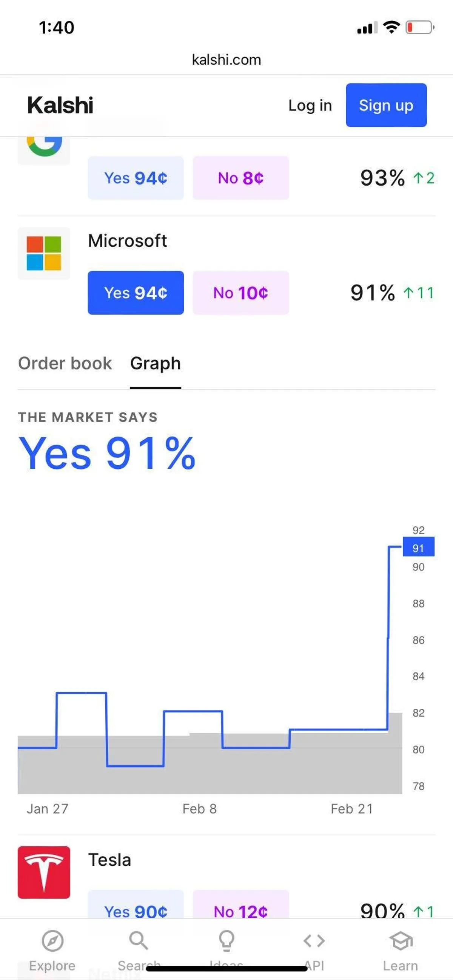Select Google No 8¢ option
This screenshot has width=453, height=980.
point(240,178)
